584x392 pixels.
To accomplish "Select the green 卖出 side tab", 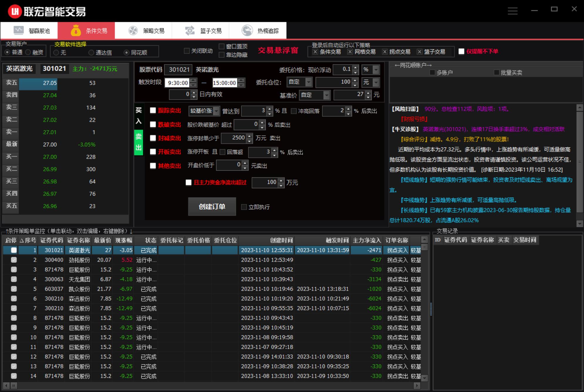I will tap(139, 142).
